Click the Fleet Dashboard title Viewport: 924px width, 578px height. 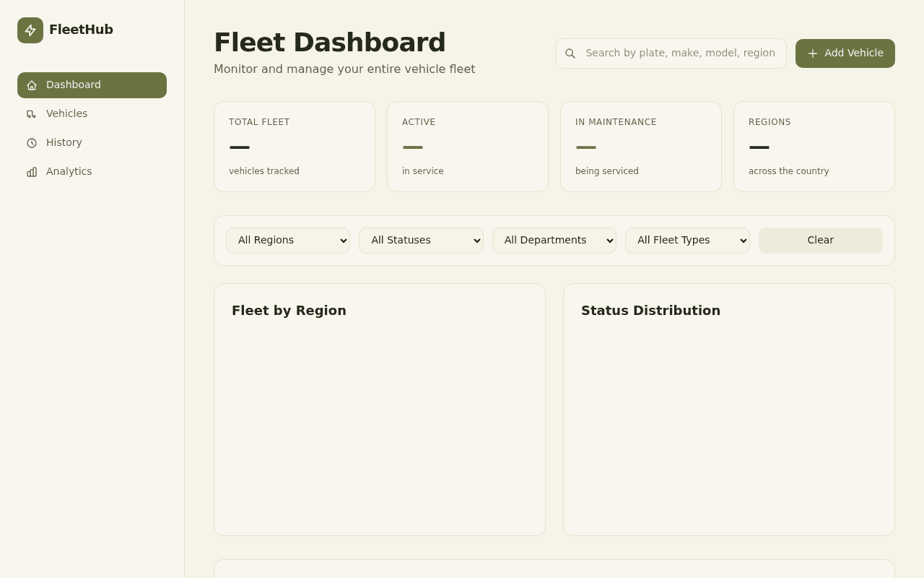click(x=330, y=43)
